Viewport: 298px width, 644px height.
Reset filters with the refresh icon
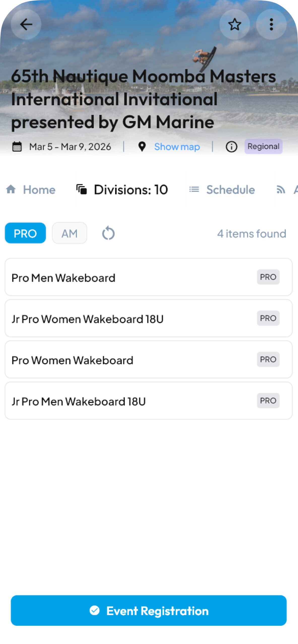coord(108,233)
